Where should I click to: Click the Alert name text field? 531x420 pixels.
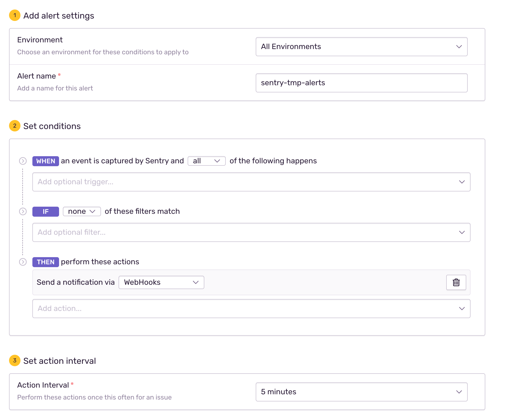click(x=361, y=83)
